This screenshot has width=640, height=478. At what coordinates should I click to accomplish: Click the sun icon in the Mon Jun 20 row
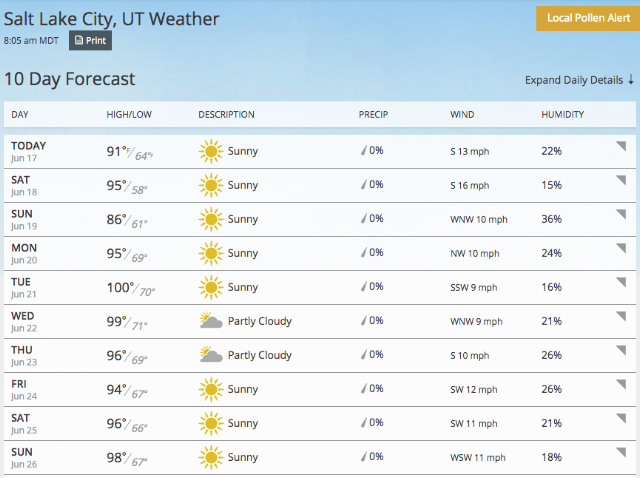pos(211,253)
